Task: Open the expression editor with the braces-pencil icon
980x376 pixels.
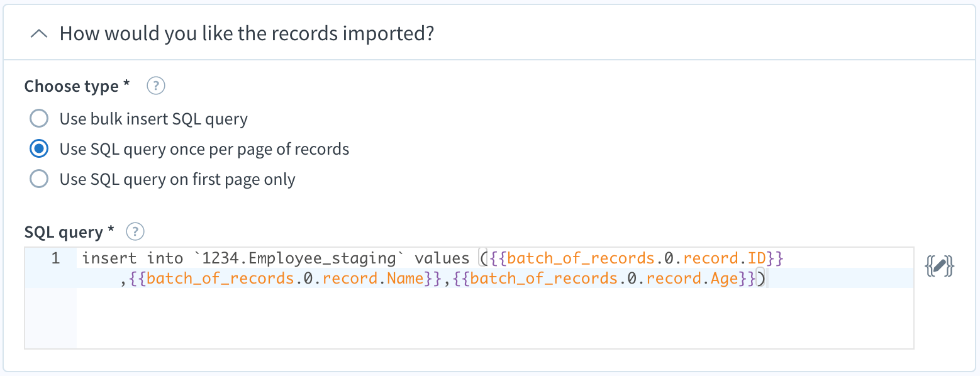Action: click(939, 266)
